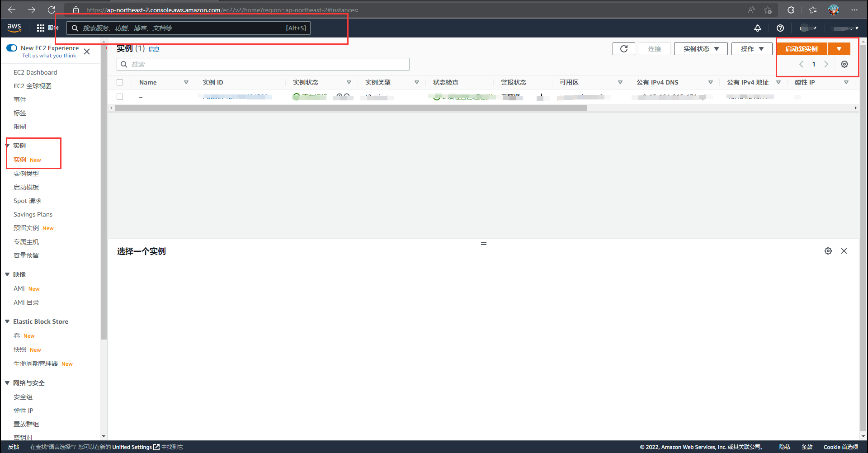
Task: Close the instance details panel
Action: coord(844,251)
